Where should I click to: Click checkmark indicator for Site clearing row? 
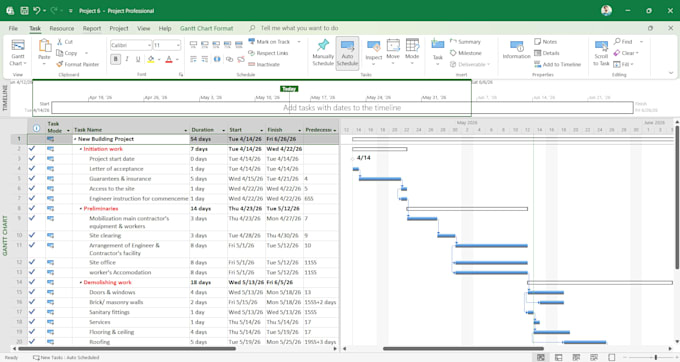(32, 235)
